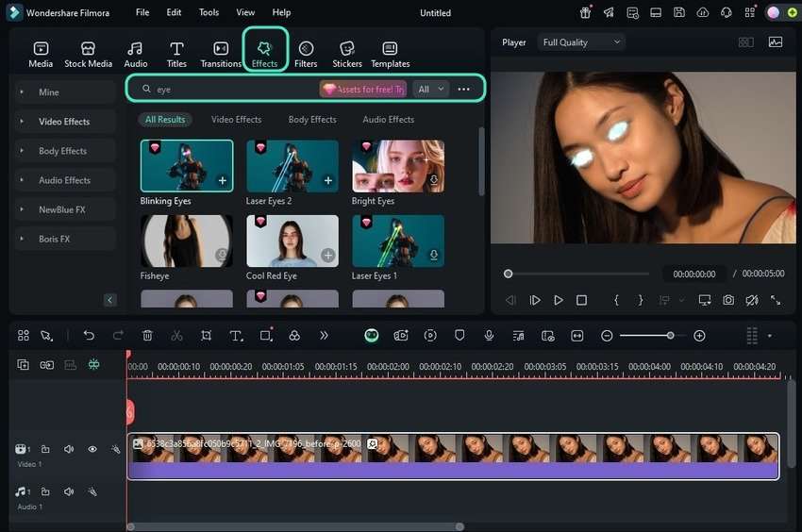Mute the Audio 1 track

pos(68,491)
